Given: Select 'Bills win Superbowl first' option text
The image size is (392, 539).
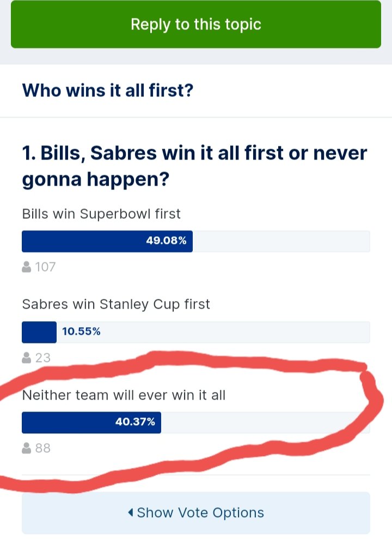Looking at the screenshot, I should pyautogui.click(x=101, y=214).
